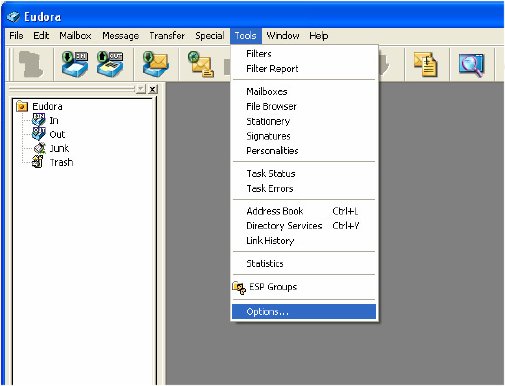Viewport: 505px width, 386px height.
Task: Choose Filter Report menu entry
Action: click(x=304, y=69)
